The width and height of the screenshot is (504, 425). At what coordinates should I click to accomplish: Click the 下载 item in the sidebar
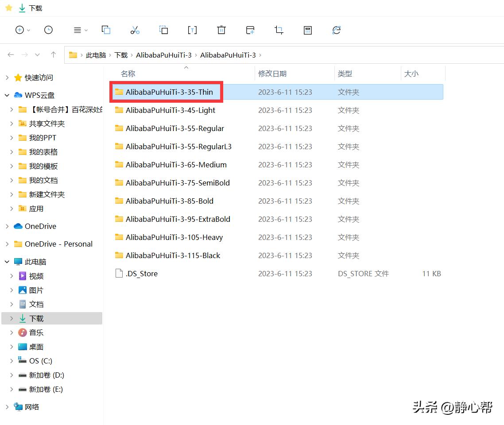tap(52, 318)
